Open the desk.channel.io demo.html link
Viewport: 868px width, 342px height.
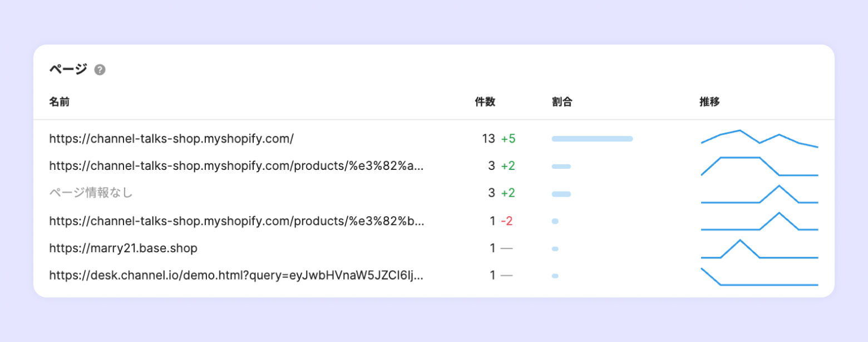tap(236, 276)
